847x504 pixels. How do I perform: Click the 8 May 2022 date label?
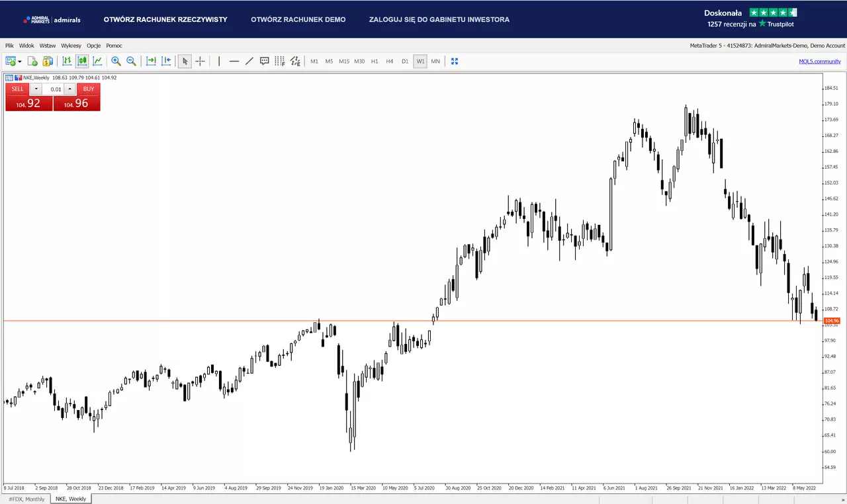804,488
